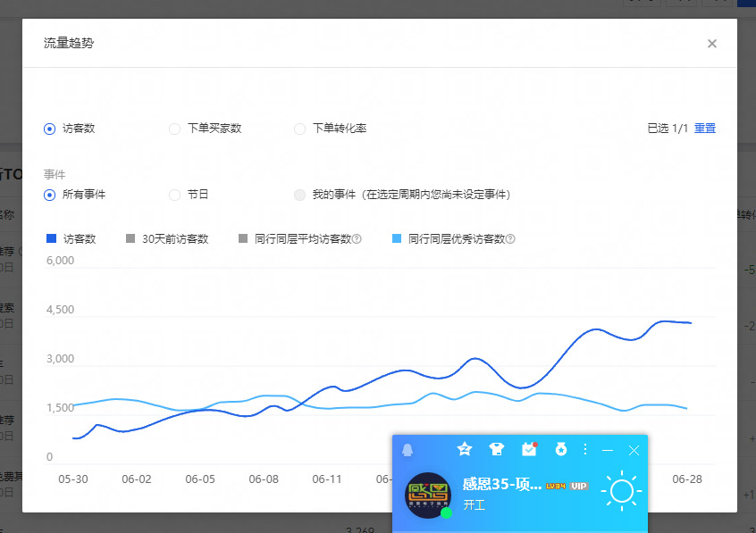Click the sun weather icon
Image resolution: width=756 pixels, height=533 pixels.
pyautogui.click(x=621, y=491)
